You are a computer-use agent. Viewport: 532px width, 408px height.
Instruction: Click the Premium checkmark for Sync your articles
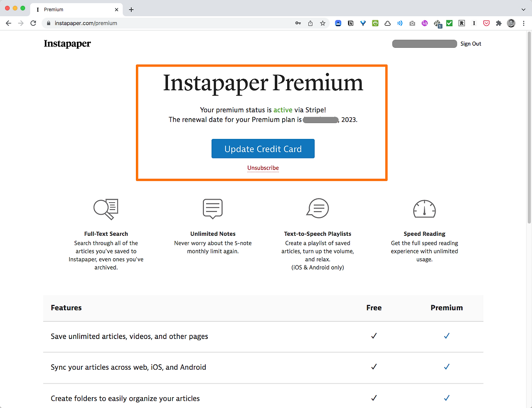click(x=447, y=366)
